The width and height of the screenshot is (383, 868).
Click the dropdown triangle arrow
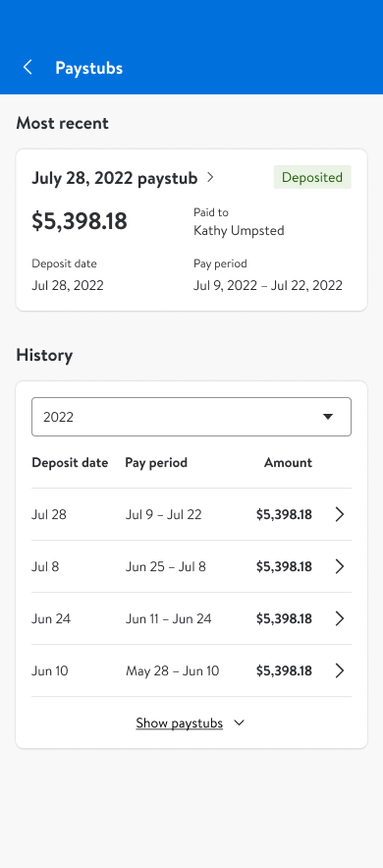[x=328, y=417]
